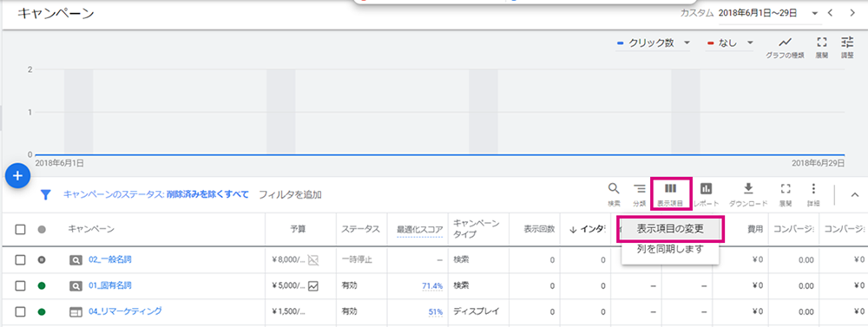Open the 表示項目 columns icon

click(670, 195)
